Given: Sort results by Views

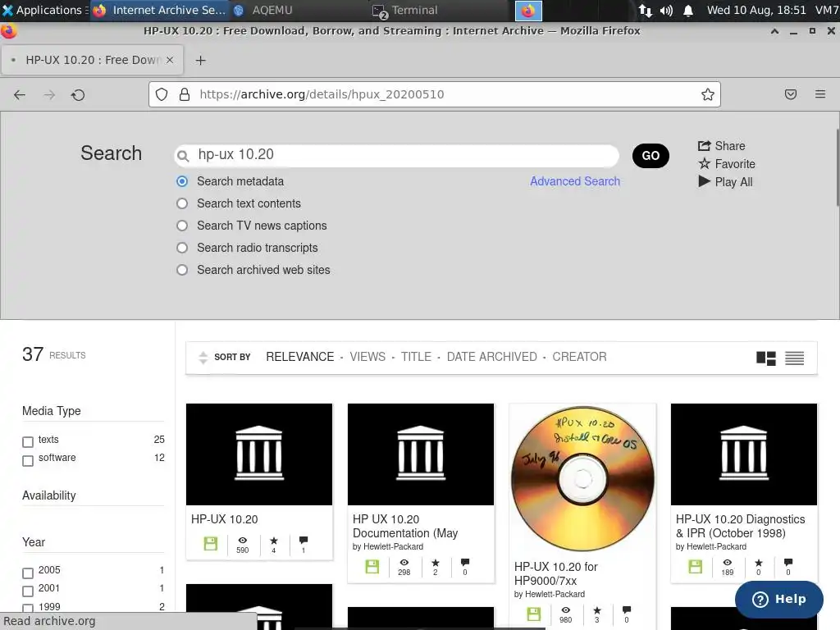Looking at the screenshot, I should coord(367,357).
